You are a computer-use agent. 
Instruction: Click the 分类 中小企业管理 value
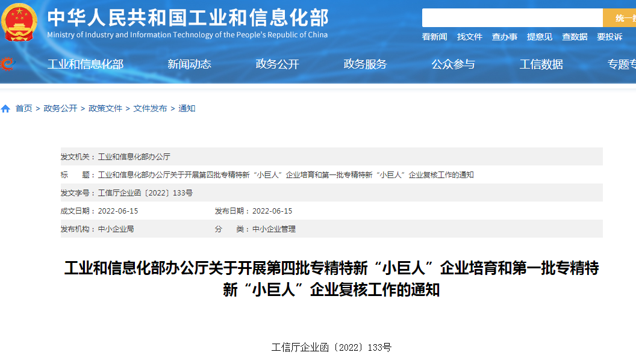pos(274,229)
